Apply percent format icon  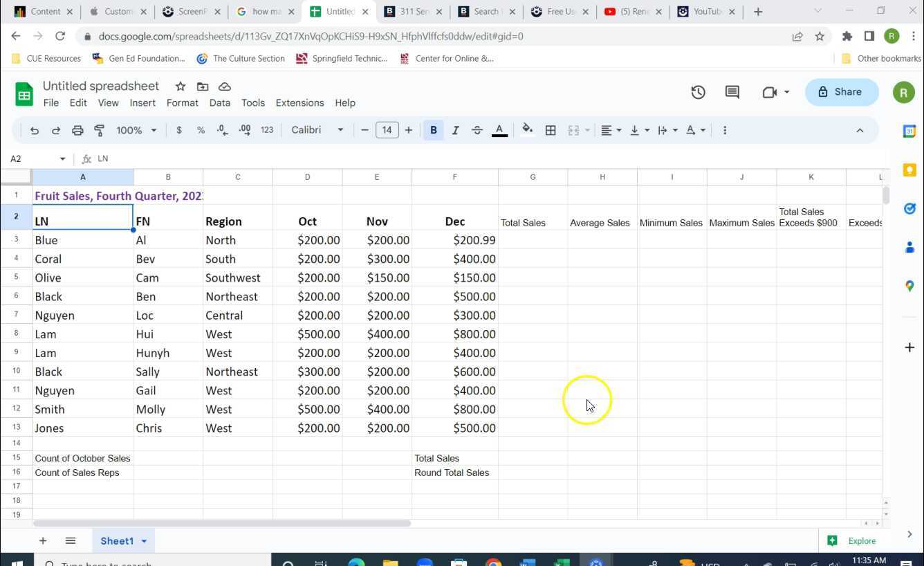tap(201, 130)
